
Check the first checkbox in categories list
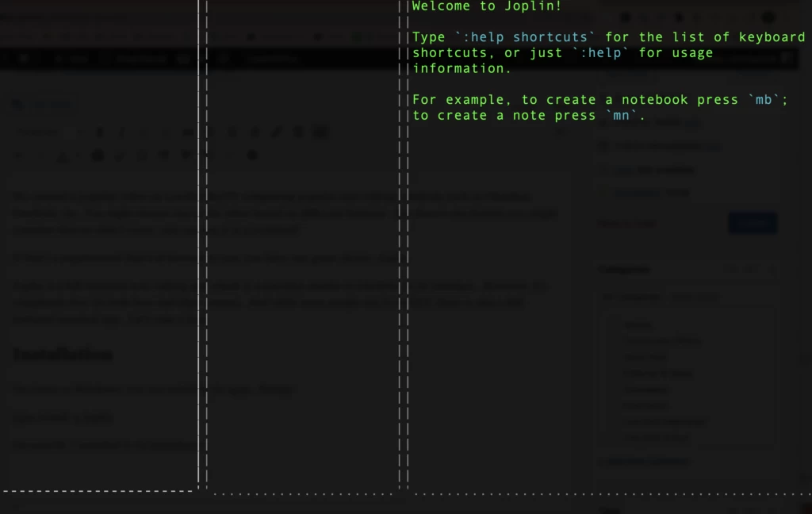tap(614, 325)
